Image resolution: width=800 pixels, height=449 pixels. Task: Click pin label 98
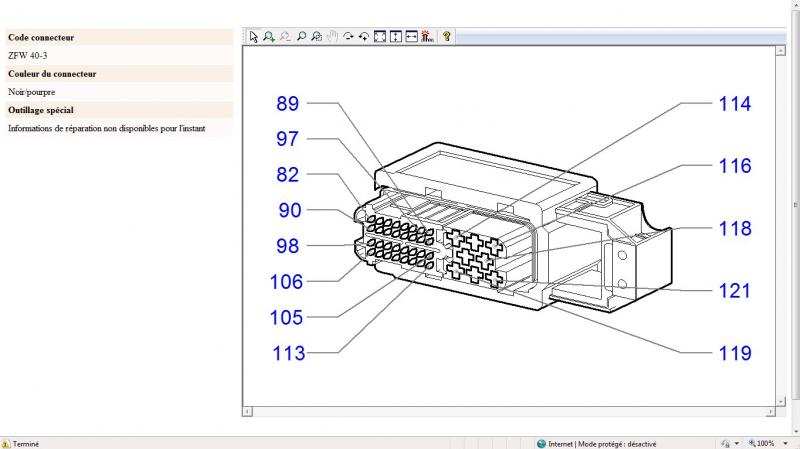[287, 246]
